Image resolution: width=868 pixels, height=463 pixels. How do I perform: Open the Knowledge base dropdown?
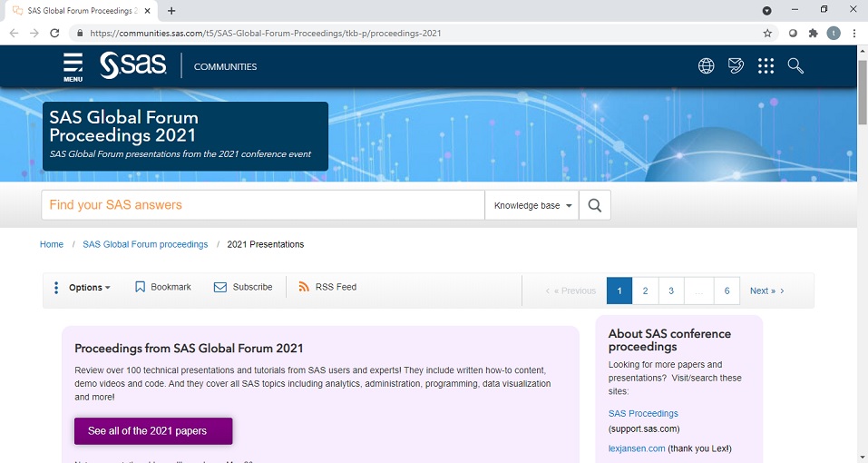pyautogui.click(x=532, y=205)
